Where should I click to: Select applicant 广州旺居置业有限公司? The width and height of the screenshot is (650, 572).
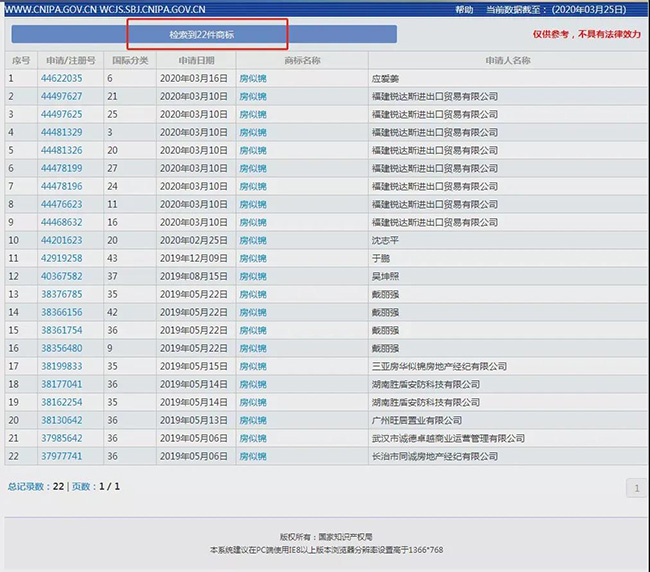[x=417, y=420]
